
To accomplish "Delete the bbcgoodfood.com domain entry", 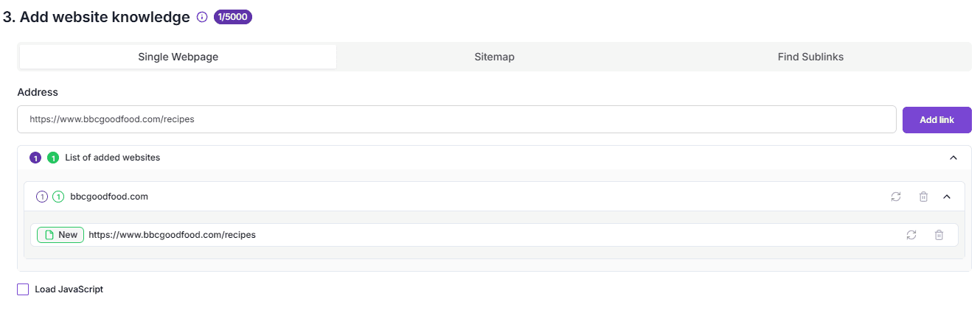I will 923,197.
